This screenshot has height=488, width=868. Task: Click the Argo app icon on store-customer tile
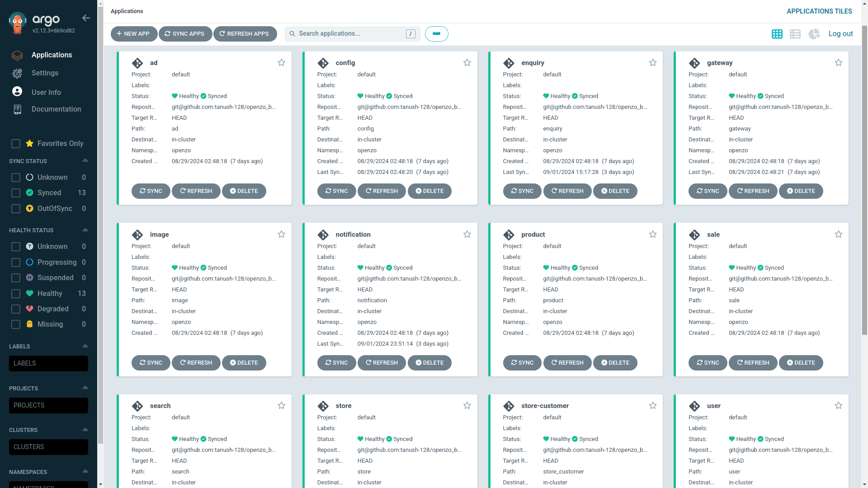pos(509,406)
